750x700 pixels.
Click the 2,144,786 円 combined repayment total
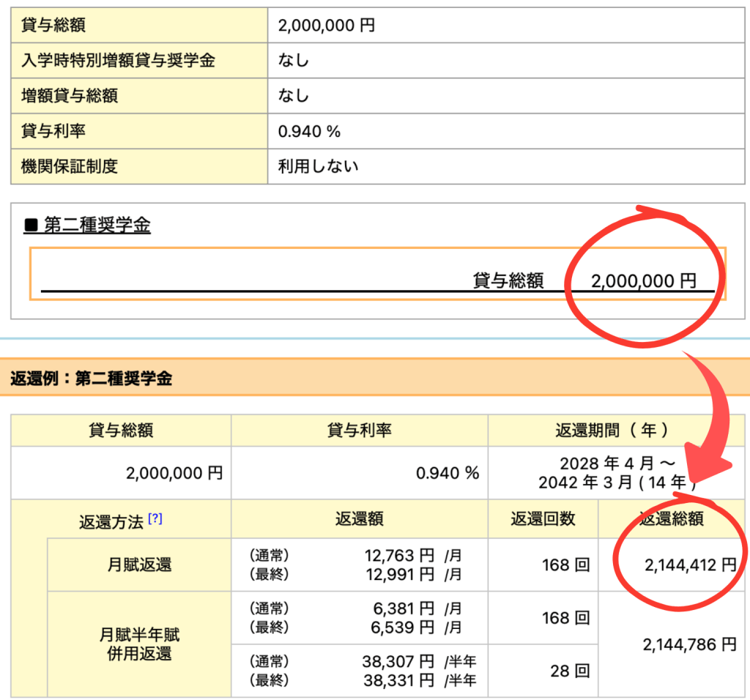pos(690,644)
